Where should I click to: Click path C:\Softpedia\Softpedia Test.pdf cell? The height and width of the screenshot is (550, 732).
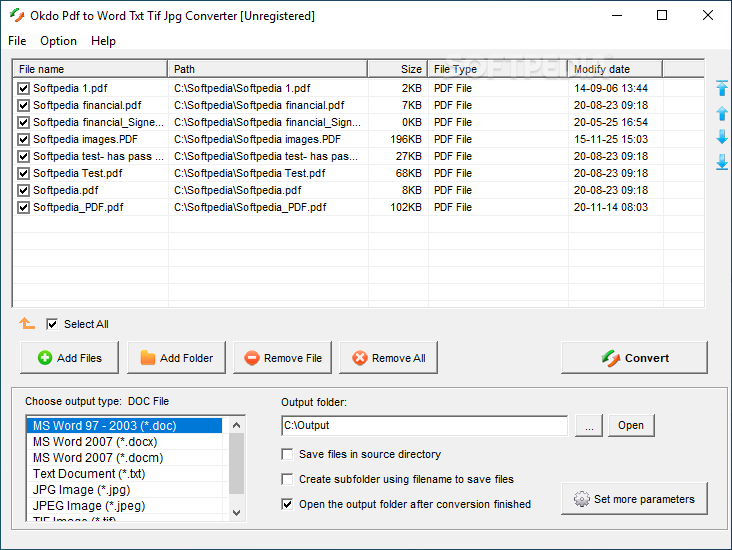[268, 173]
